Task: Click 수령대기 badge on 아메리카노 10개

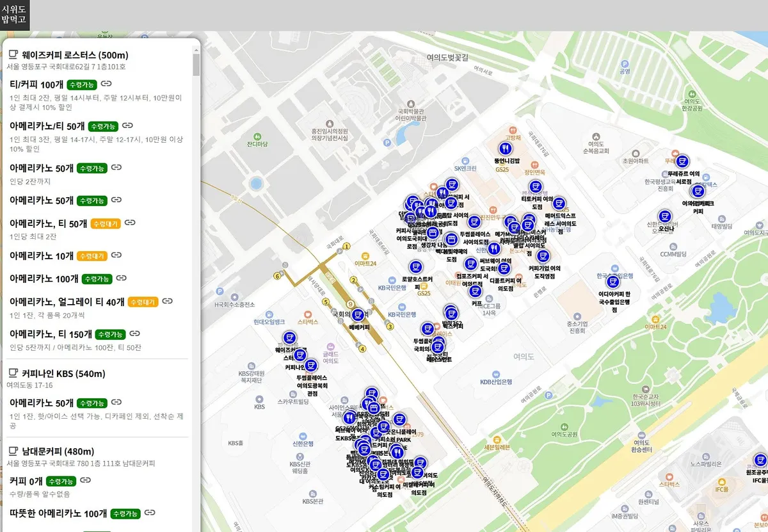Action: [x=92, y=255]
